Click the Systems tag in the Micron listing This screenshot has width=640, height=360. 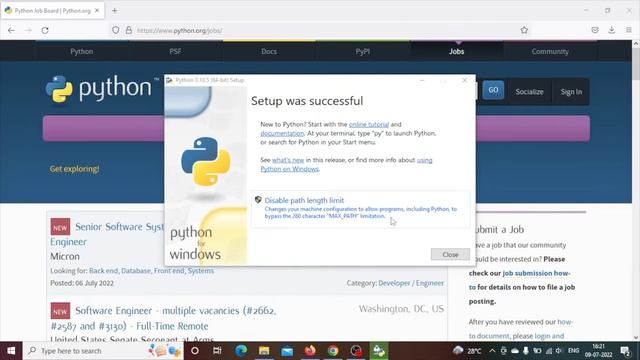click(200, 271)
